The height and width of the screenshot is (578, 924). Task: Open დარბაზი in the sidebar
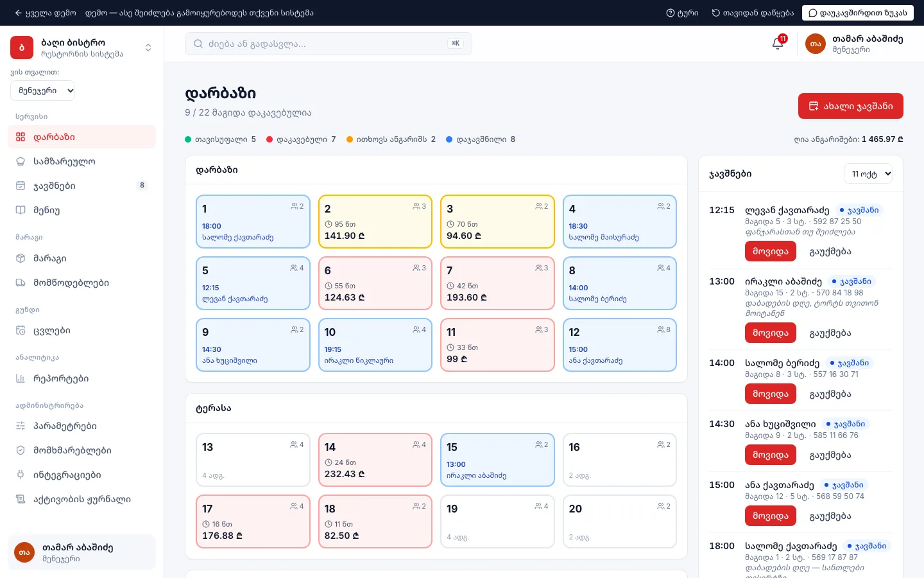(x=81, y=137)
